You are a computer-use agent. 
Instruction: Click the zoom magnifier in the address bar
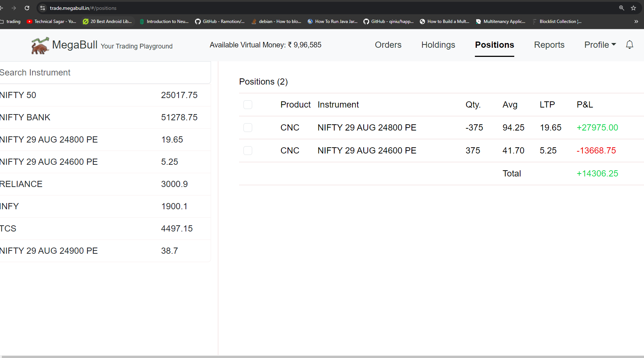tap(621, 8)
